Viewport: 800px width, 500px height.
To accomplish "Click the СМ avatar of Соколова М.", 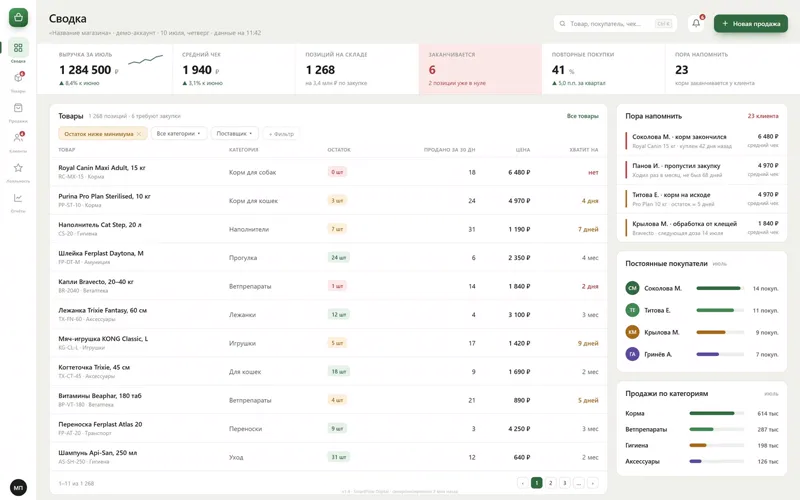I will pos(632,288).
